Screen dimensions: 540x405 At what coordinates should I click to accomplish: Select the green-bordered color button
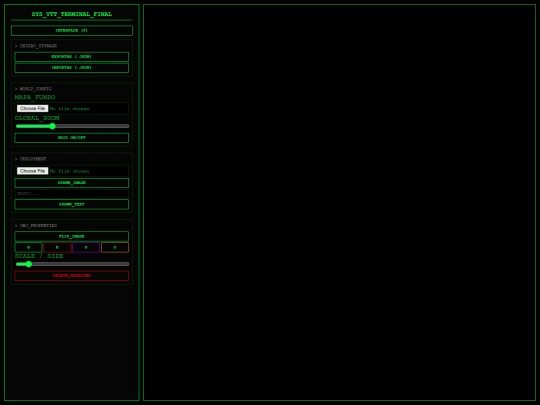tap(28, 247)
